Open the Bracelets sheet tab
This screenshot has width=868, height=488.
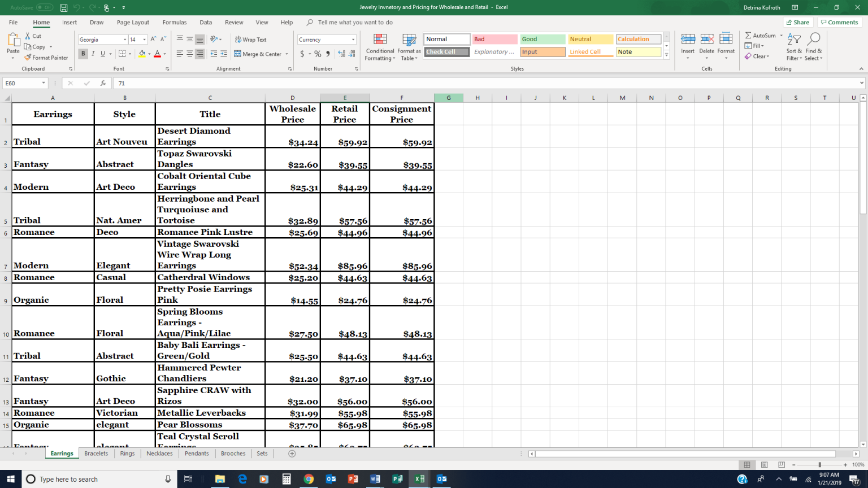coord(96,453)
